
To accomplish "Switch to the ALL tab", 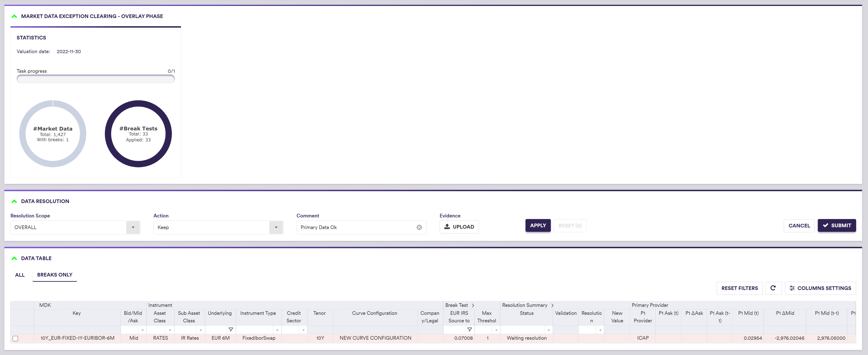I will [20, 275].
